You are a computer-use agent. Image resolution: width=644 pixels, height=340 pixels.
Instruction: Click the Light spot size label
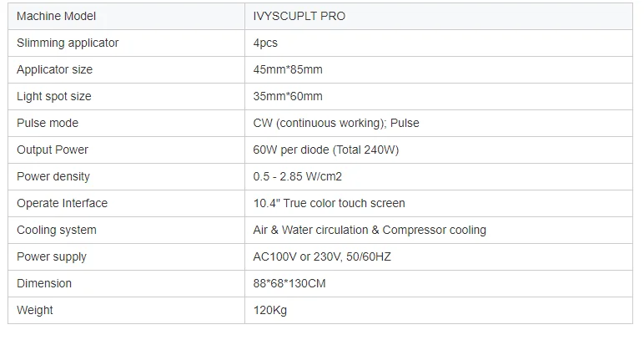point(54,96)
